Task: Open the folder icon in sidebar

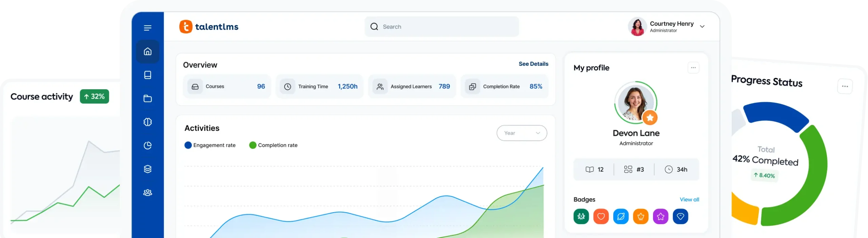Action: [147, 99]
